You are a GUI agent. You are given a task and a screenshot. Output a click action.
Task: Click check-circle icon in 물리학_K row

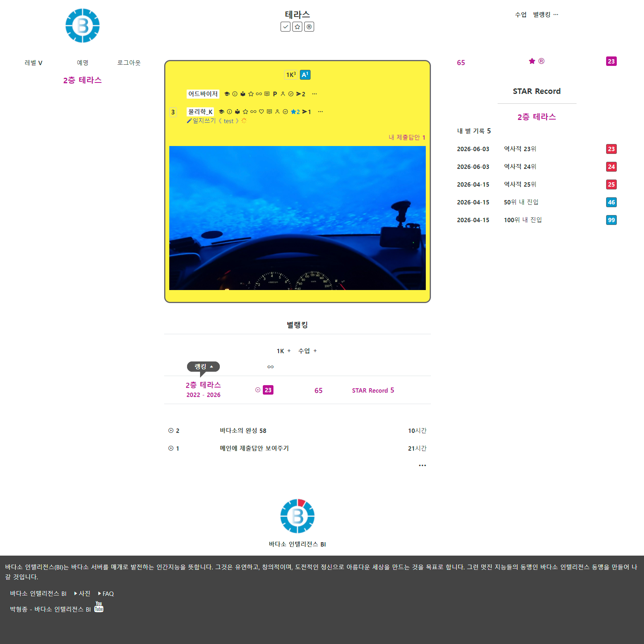point(285,112)
